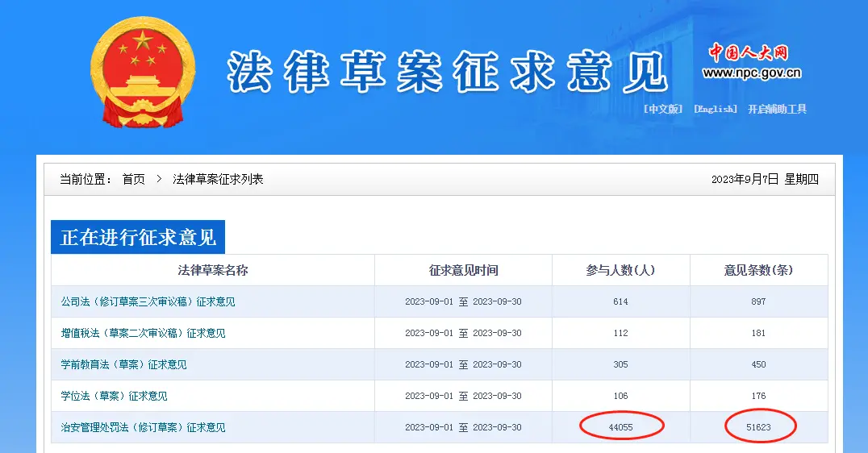
Task: Click the 法律草案名称 column header
Action: tap(212, 270)
